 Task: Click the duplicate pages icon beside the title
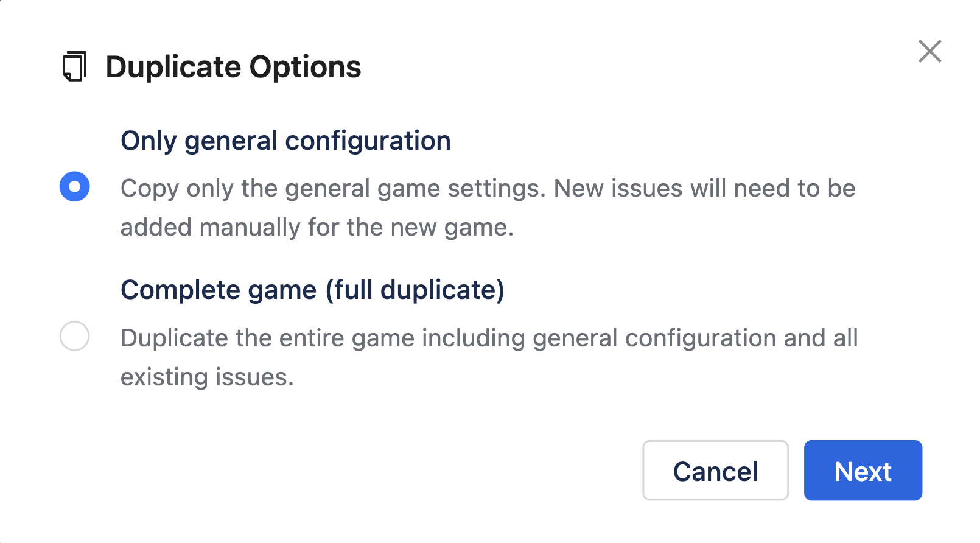pyautogui.click(x=74, y=66)
